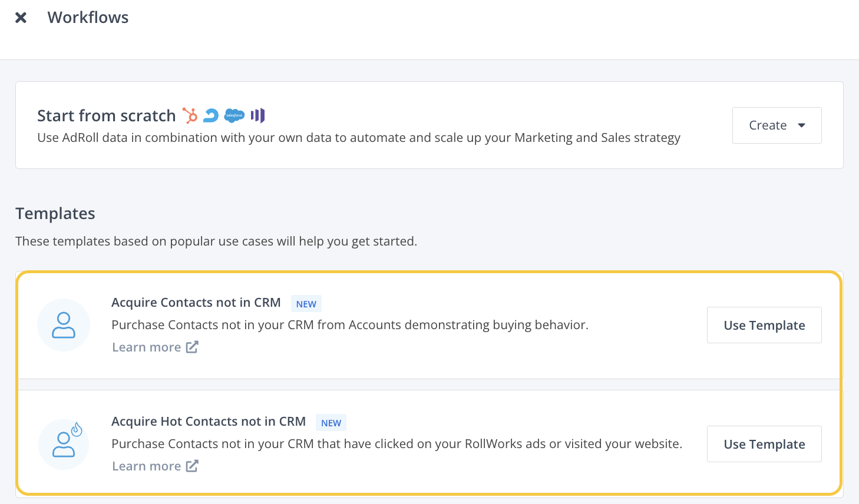Viewport: 859px width, 504px height.
Task: Click the HubSpot integration icon
Action: click(x=190, y=115)
